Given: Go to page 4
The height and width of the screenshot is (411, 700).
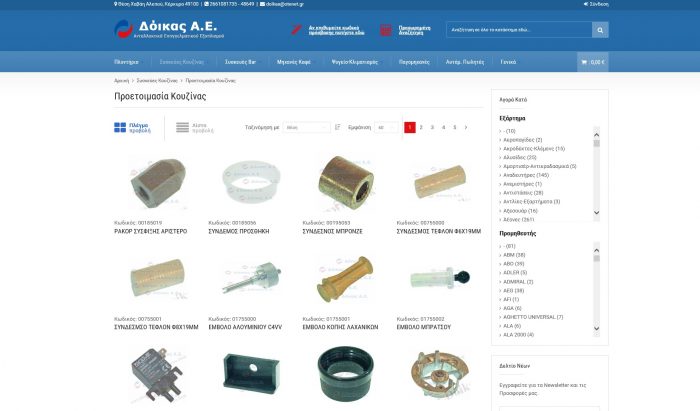Looking at the screenshot, I should [443, 127].
